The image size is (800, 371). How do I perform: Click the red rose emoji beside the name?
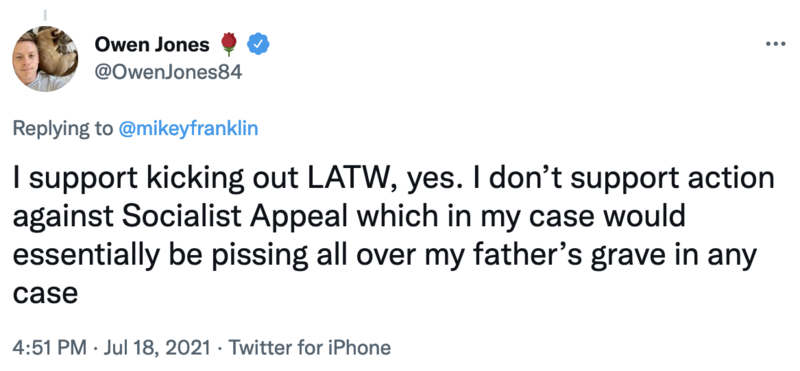pos(229,45)
